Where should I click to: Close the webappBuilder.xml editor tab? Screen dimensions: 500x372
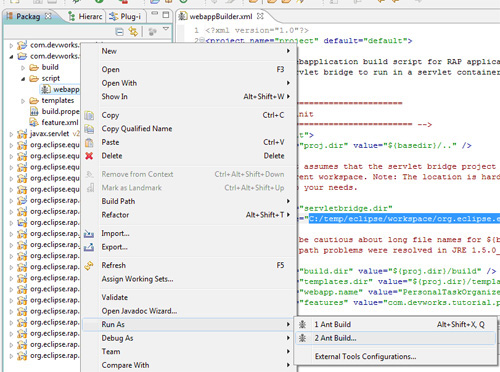point(260,16)
